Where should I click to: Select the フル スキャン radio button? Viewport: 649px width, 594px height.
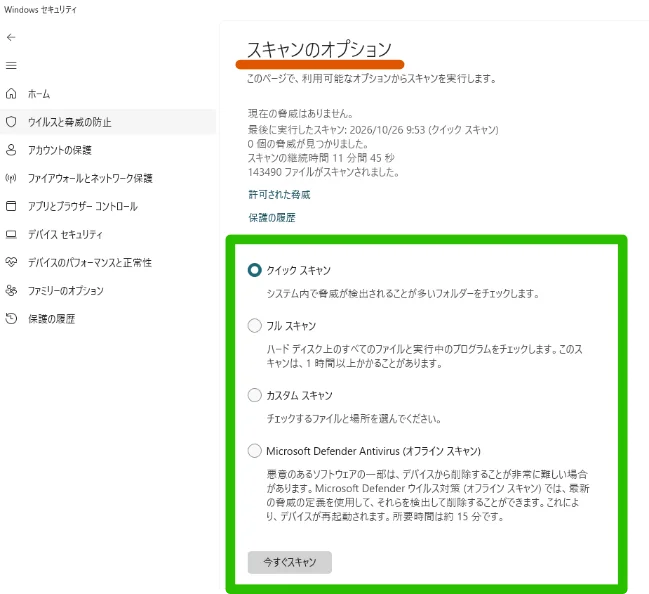tap(255, 326)
